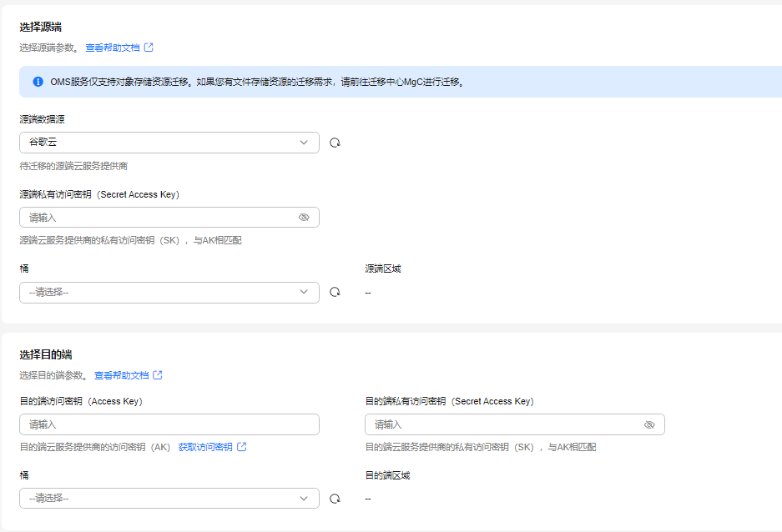Refresh the source bucket list
This screenshot has width=782, height=532.
336,293
